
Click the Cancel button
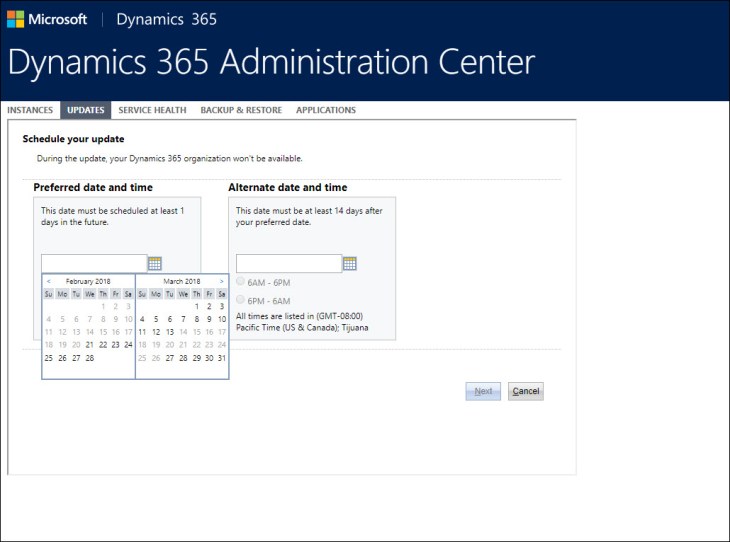pos(526,391)
